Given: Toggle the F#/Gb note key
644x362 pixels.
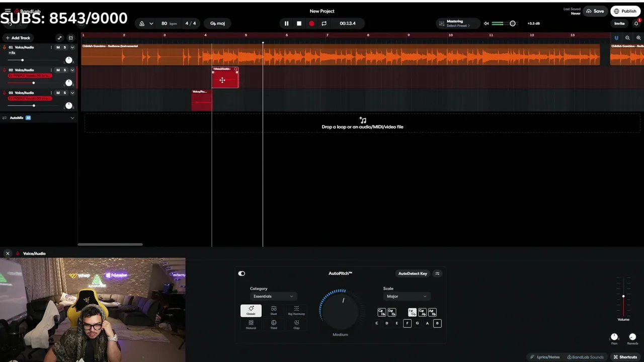Looking at the screenshot, I should coord(412,312).
